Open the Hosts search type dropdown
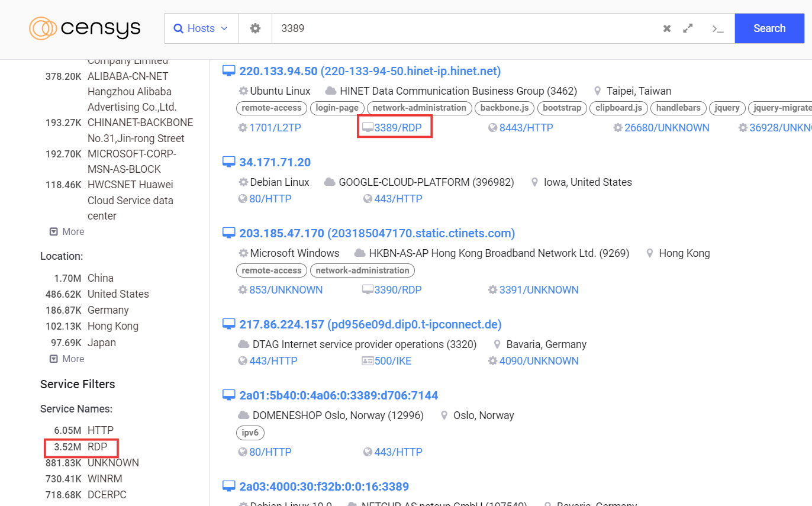The image size is (812, 506). tap(201, 28)
